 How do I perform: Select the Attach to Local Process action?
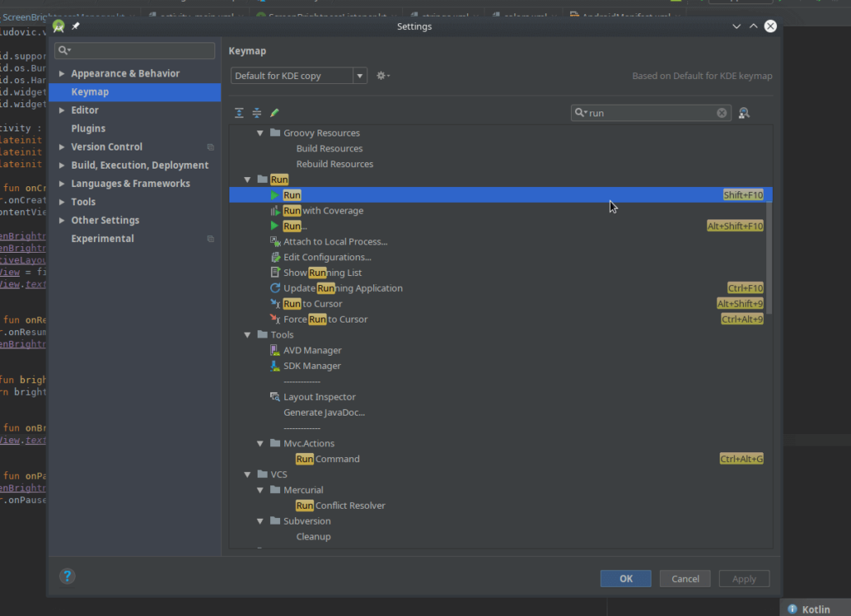(x=335, y=241)
